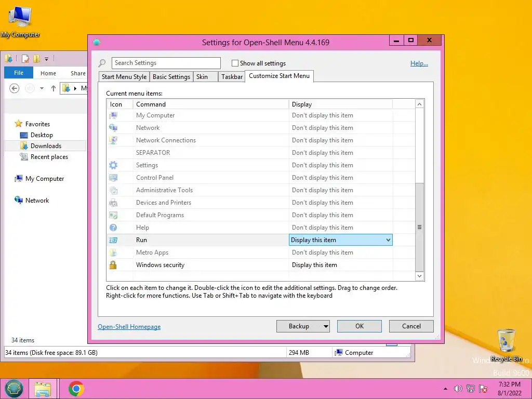Viewport: 532px width, 399px height.
Task: Launch Google Chrome from the taskbar
Action: point(76,389)
